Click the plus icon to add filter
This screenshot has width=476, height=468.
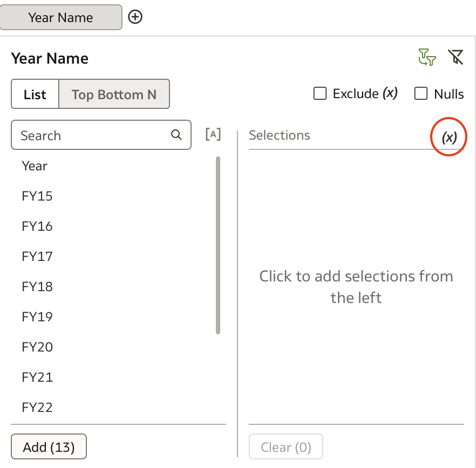click(x=135, y=17)
